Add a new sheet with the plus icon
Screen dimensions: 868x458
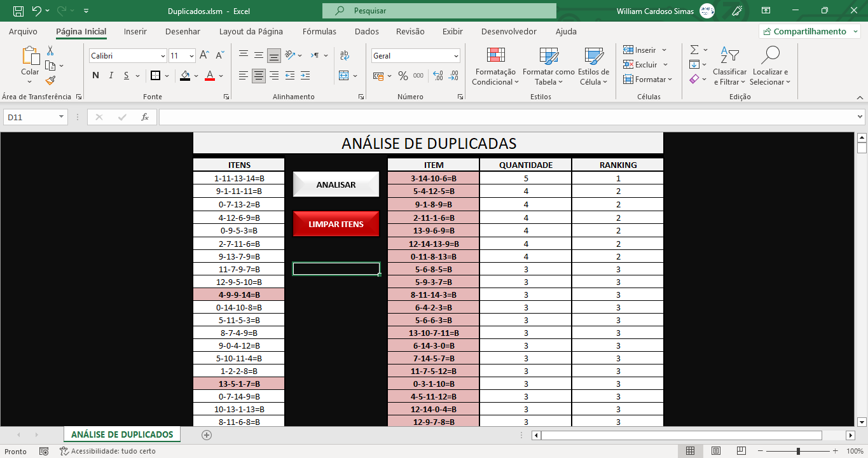pyautogui.click(x=206, y=435)
